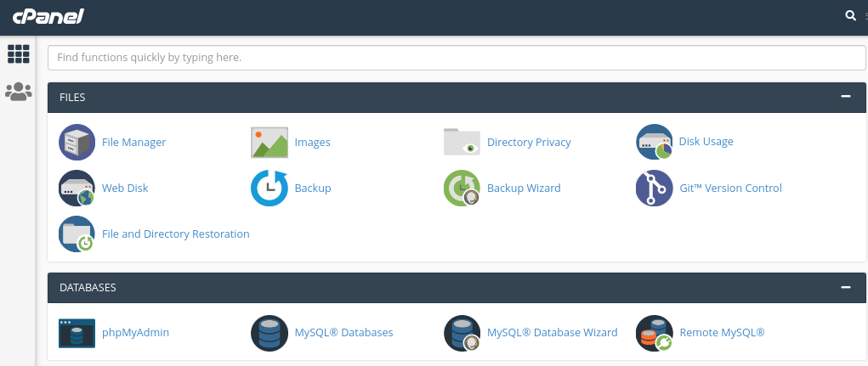The height and width of the screenshot is (366, 868).
Task: Click the Images picture icon
Action: click(x=269, y=143)
